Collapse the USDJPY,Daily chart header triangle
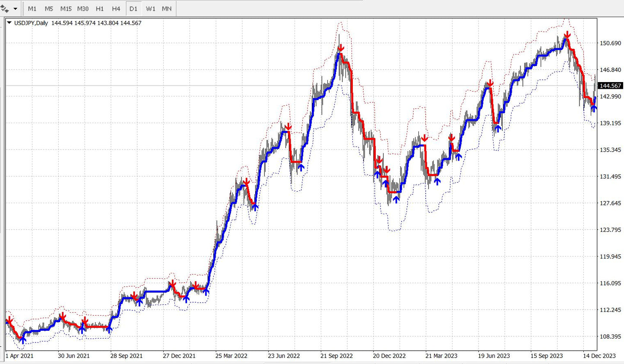The image size is (624, 364). click(x=8, y=22)
